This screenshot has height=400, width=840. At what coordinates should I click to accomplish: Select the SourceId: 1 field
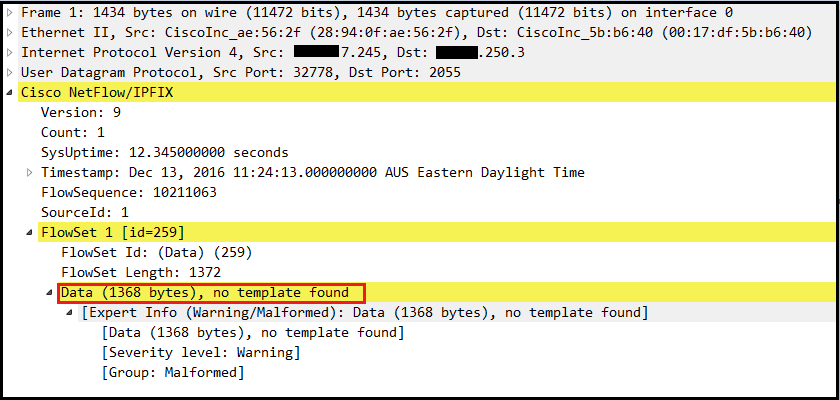(84, 212)
